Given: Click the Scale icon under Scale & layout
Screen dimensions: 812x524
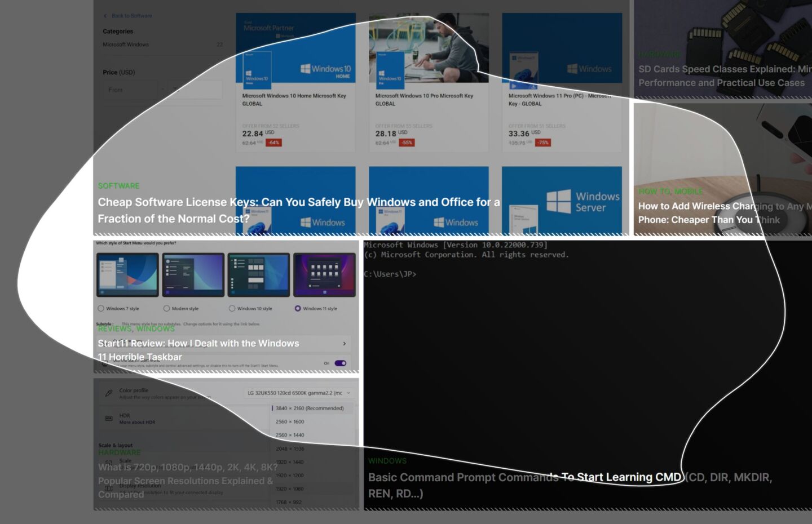Looking at the screenshot, I should pos(109,463).
